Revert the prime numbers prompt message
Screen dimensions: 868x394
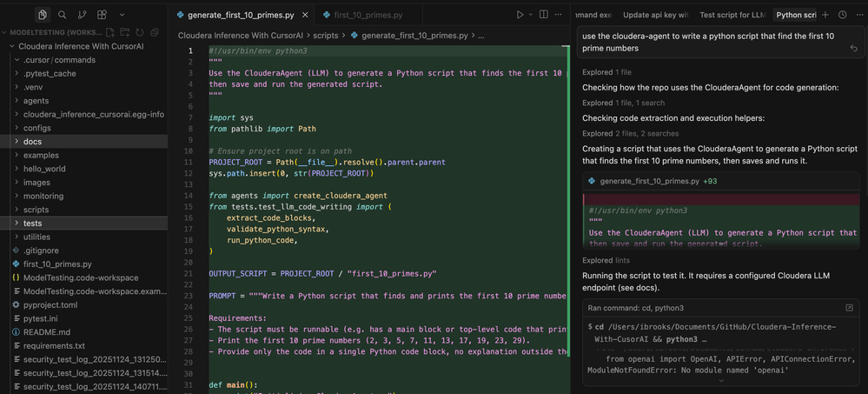click(853, 49)
